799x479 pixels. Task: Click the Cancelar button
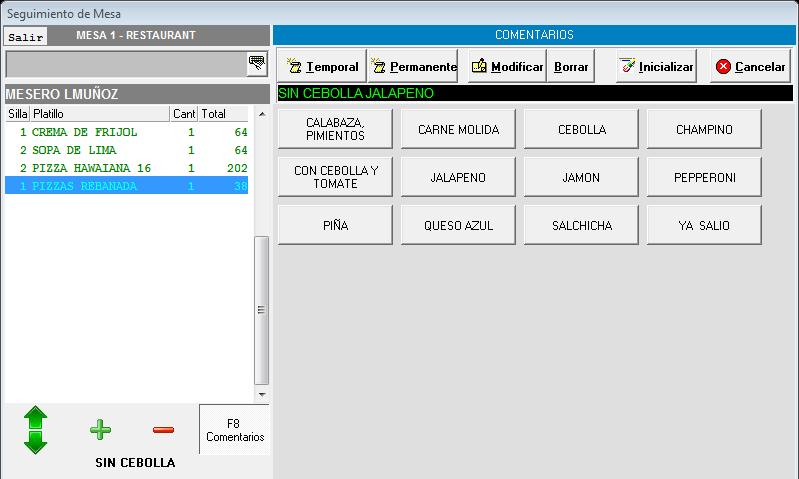pos(751,66)
